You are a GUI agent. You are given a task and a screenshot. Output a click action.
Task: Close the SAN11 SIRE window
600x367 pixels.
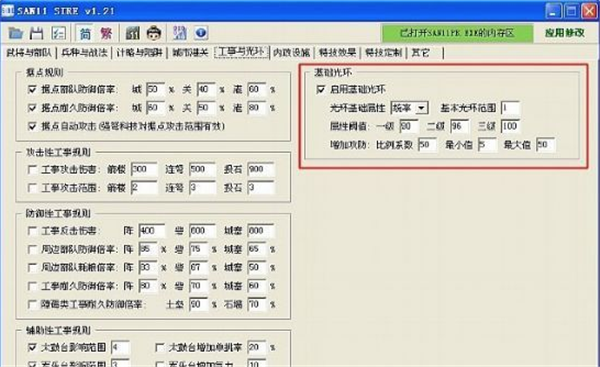point(590,11)
